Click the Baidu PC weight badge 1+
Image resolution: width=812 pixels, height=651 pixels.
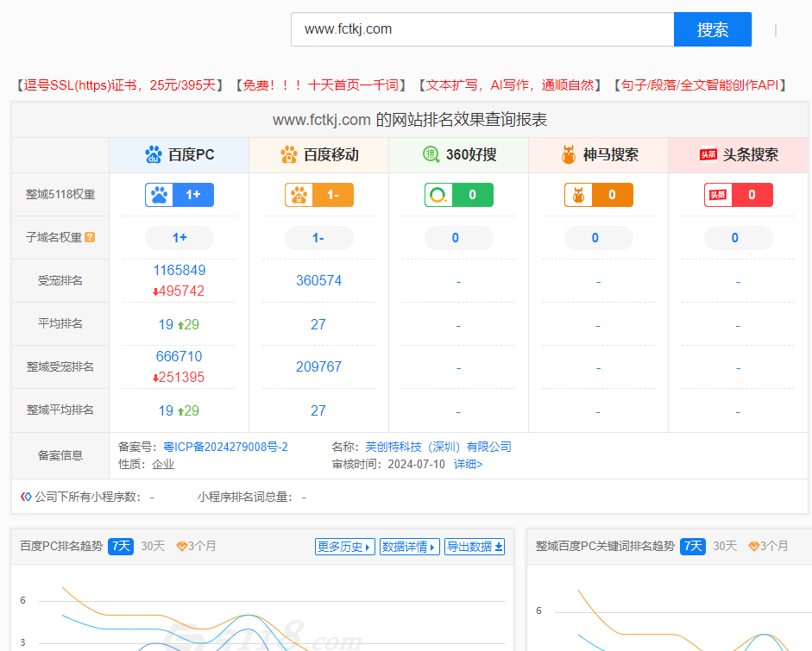pos(179,195)
